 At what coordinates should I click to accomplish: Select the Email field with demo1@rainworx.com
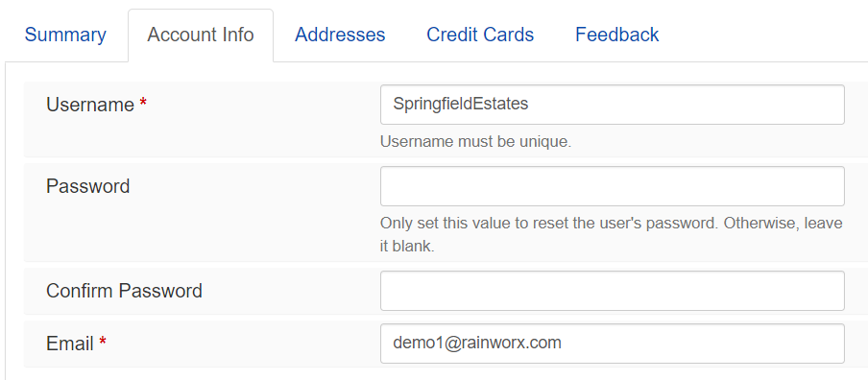(x=613, y=344)
